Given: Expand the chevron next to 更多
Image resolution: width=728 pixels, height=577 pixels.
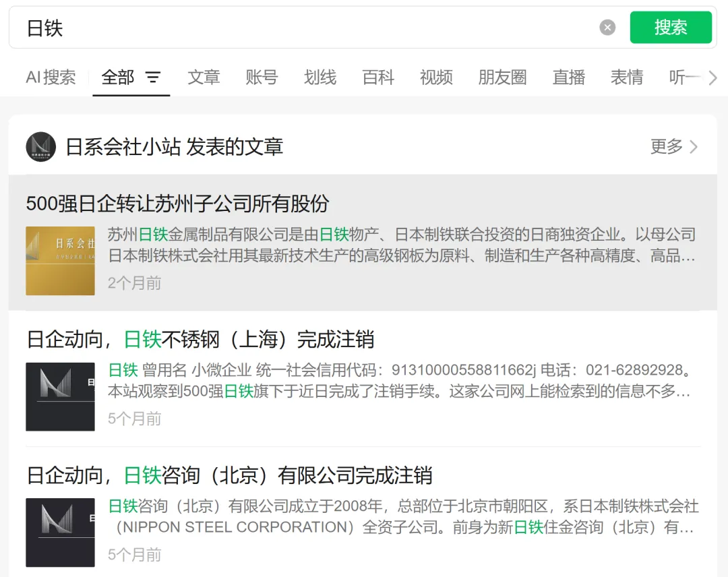Looking at the screenshot, I should [694, 147].
